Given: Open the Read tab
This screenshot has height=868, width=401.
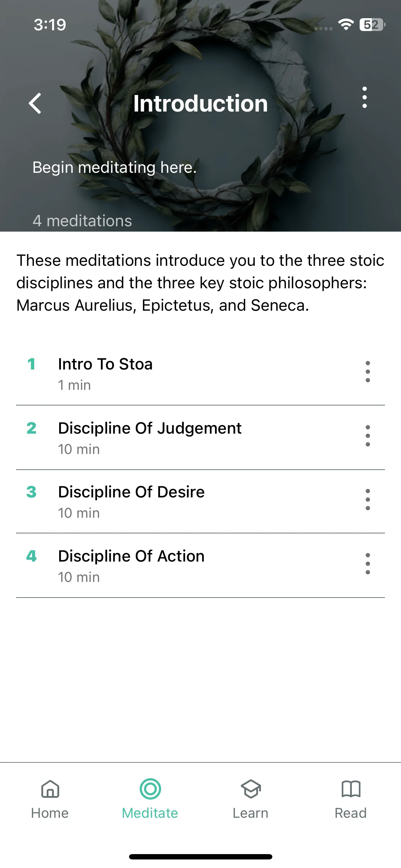Looking at the screenshot, I should (x=351, y=799).
